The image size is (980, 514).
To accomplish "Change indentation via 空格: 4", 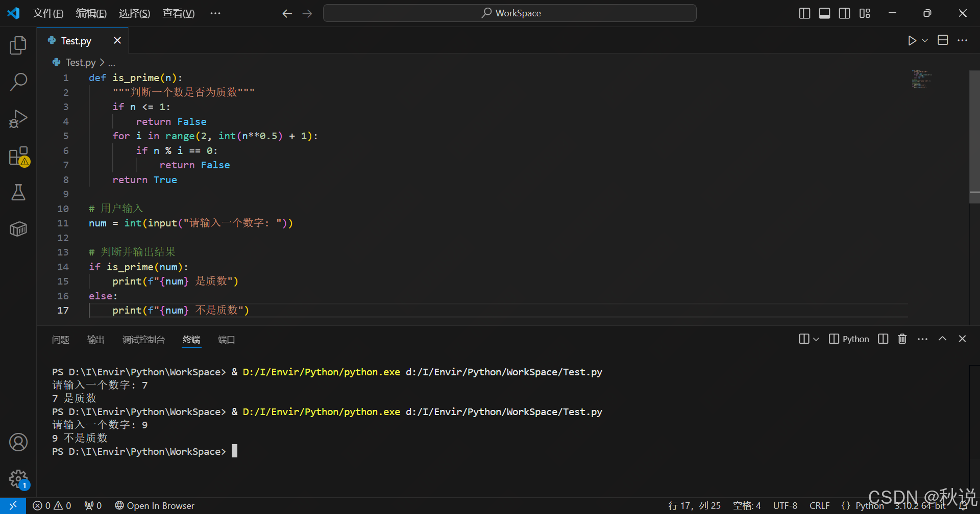I will coord(747,506).
